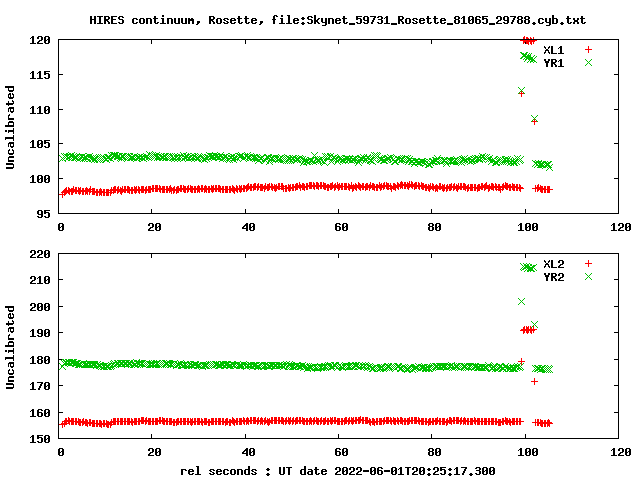Click y-axis tick value 170
The width and height of the screenshot is (640, 480).
40,386
